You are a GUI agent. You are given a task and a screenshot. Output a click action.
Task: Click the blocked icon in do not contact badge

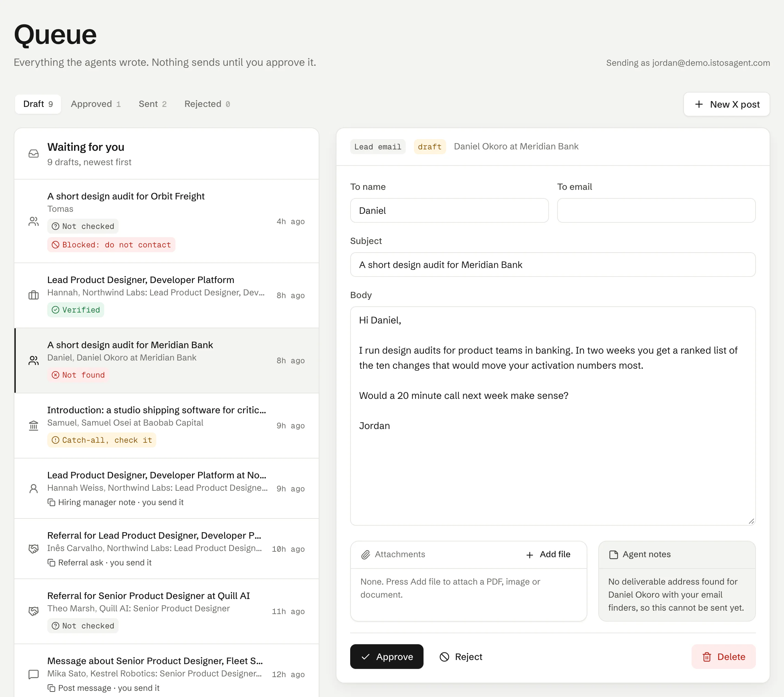56,245
